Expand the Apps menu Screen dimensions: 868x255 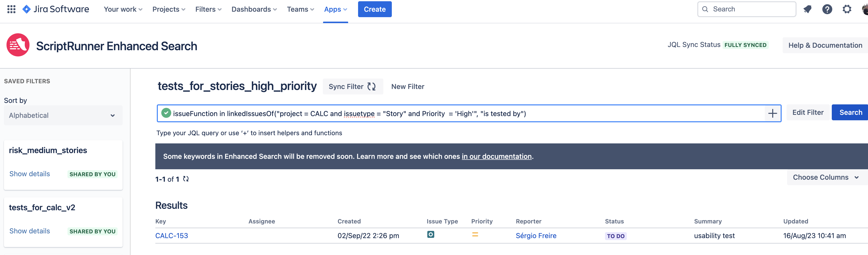pos(335,9)
